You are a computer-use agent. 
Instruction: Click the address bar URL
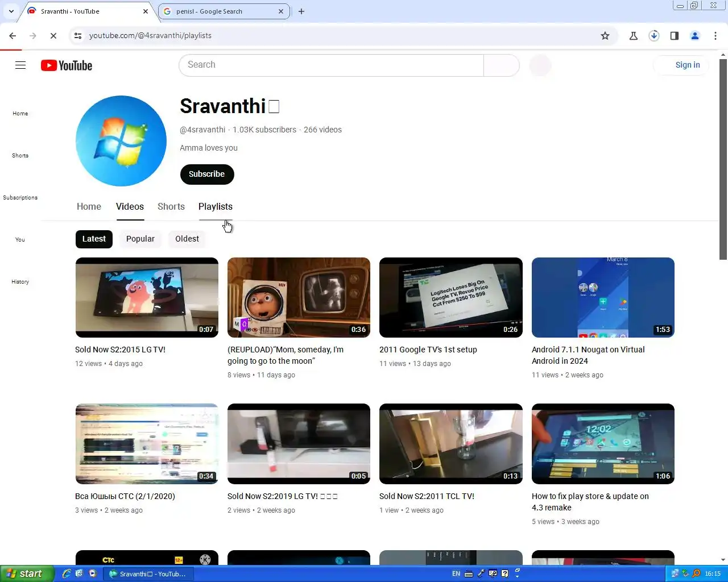[150, 35]
